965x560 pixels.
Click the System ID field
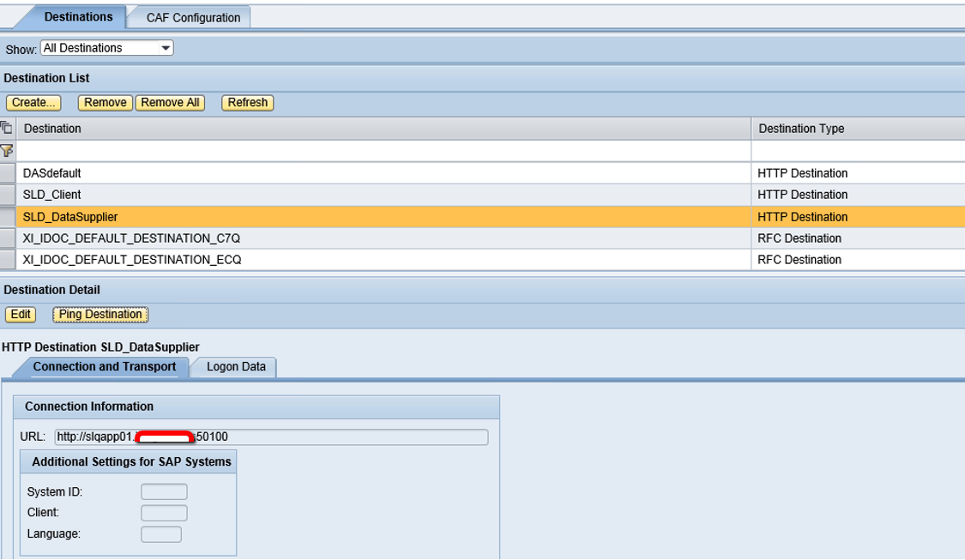pyautogui.click(x=164, y=492)
